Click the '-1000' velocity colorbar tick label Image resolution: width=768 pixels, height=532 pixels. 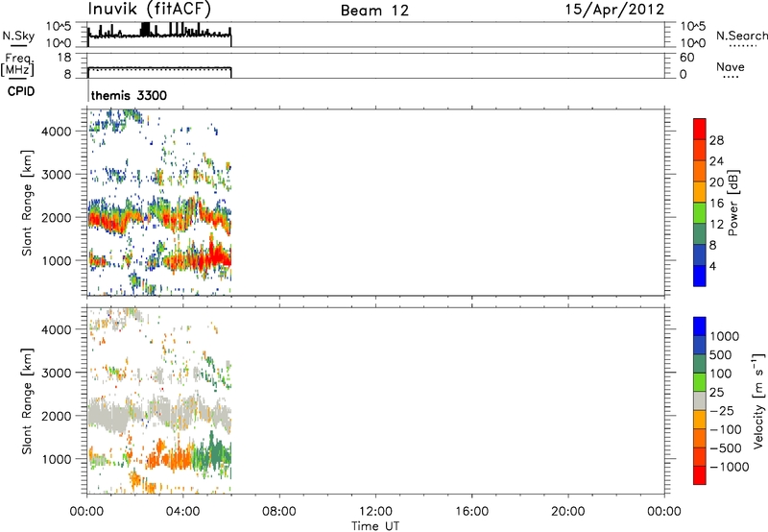(729, 467)
